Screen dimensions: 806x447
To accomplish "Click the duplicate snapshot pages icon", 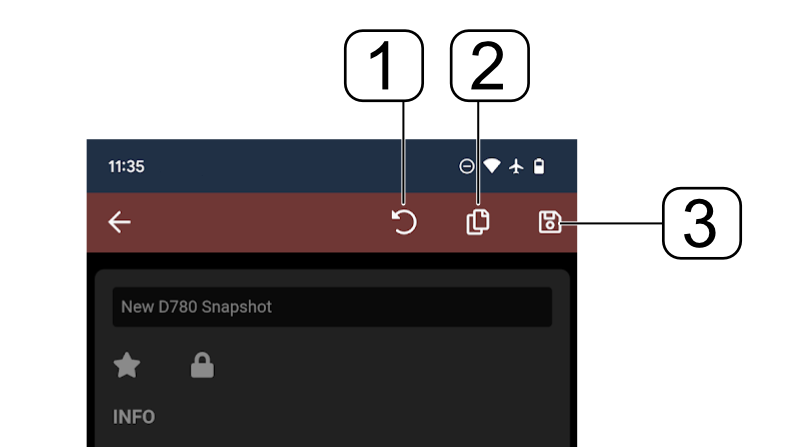I will (x=478, y=222).
